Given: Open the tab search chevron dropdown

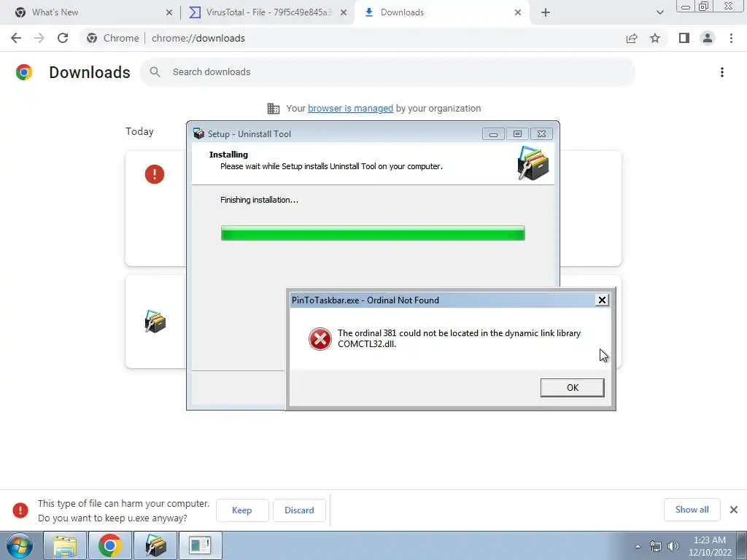Looking at the screenshot, I should (x=659, y=13).
